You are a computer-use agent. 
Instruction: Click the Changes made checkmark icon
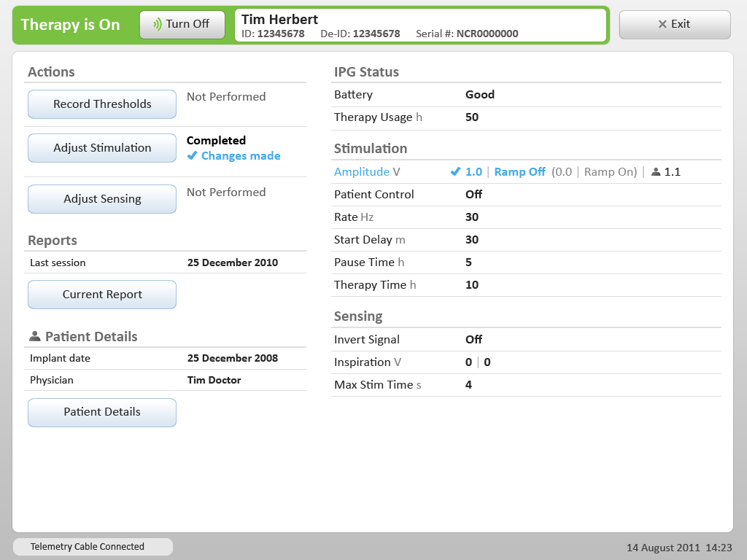[192, 156]
